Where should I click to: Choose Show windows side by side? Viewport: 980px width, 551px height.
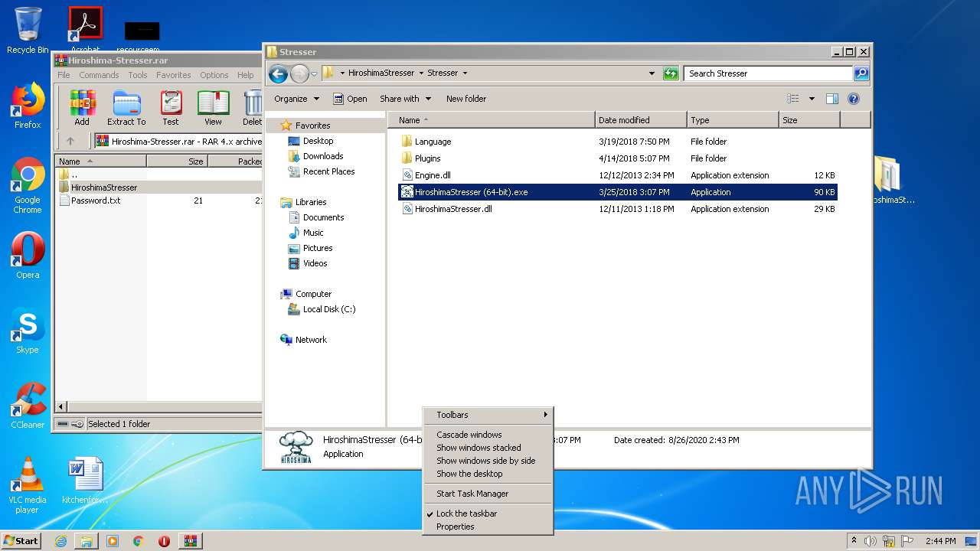(x=488, y=461)
